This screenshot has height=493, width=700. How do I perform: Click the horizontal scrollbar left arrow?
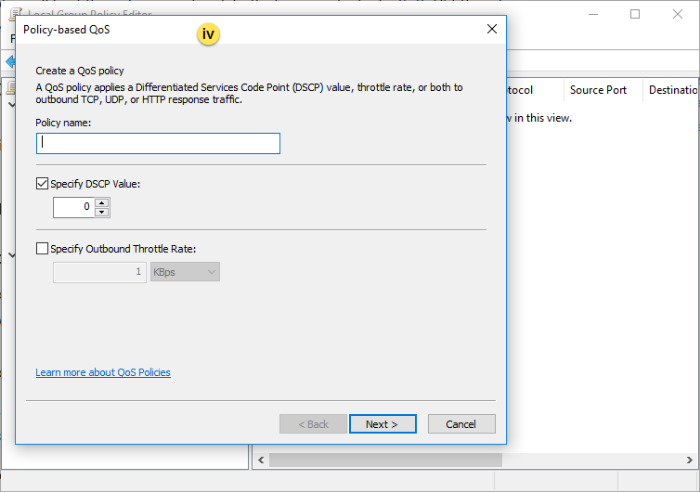pyautogui.click(x=261, y=460)
